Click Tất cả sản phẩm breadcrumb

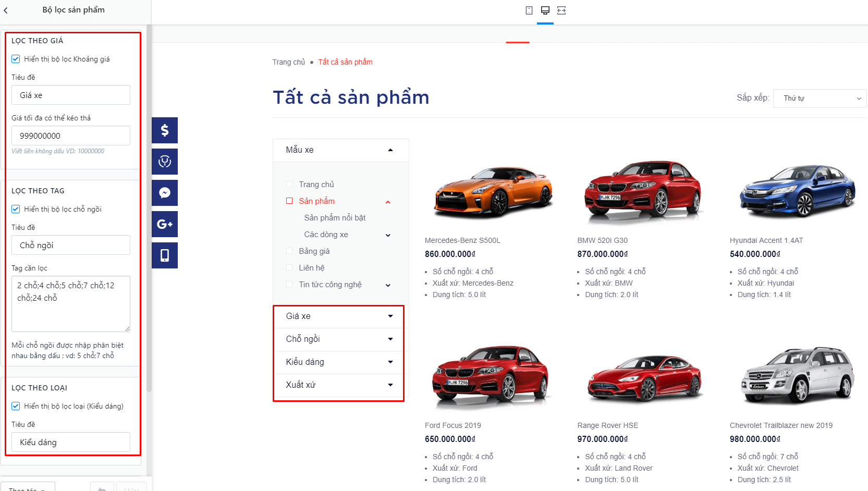coord(345,62)
